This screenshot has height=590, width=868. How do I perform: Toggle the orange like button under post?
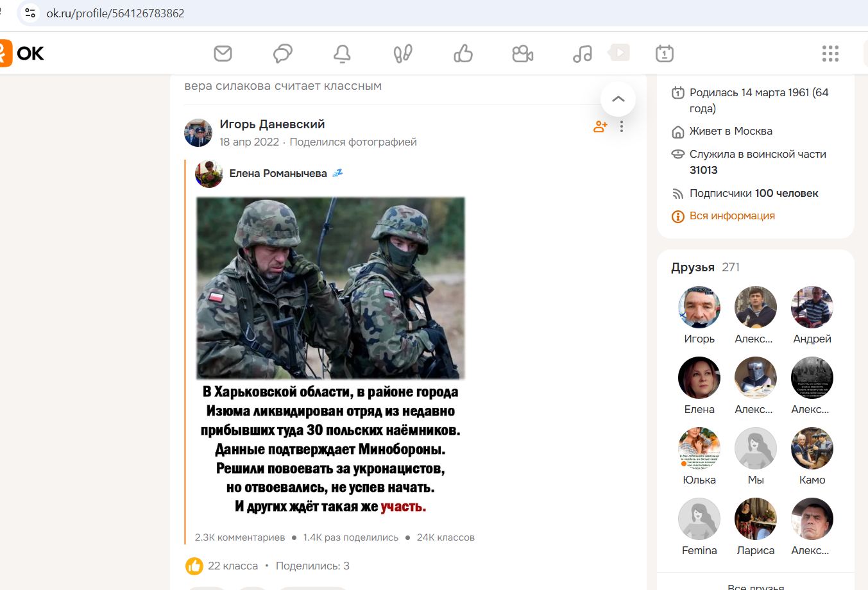194,566
